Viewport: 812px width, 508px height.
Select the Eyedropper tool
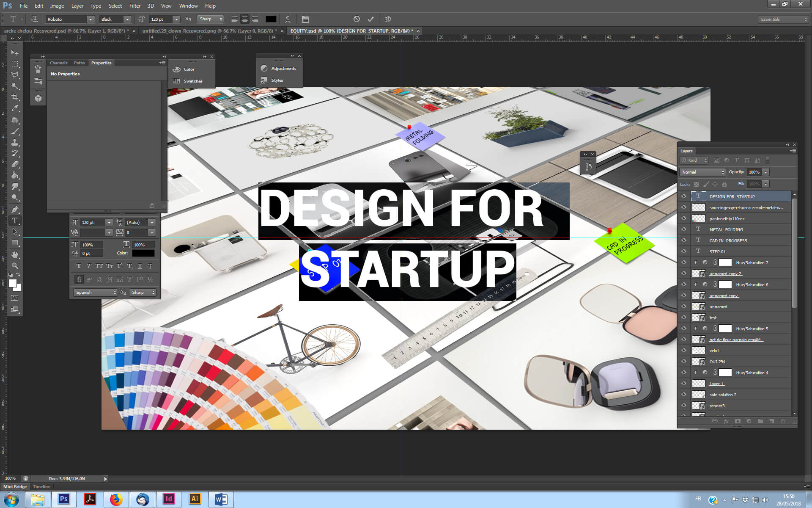click(x=15, y=108)
